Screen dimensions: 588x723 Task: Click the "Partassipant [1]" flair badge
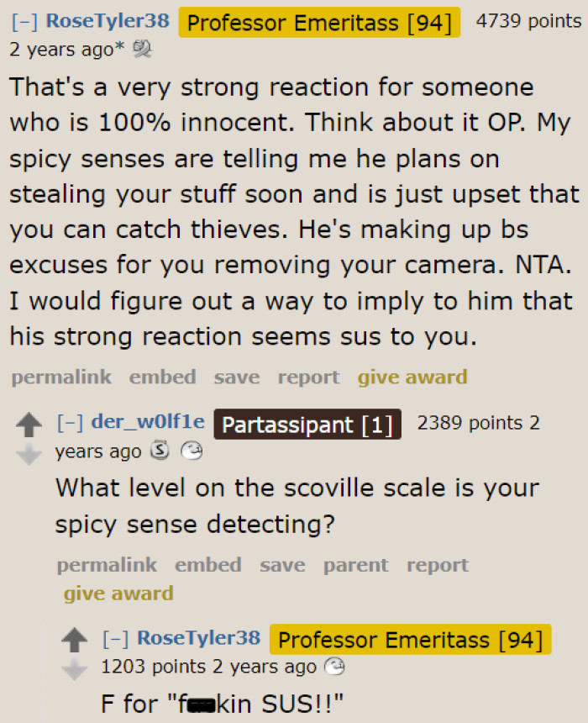[307, 424]
